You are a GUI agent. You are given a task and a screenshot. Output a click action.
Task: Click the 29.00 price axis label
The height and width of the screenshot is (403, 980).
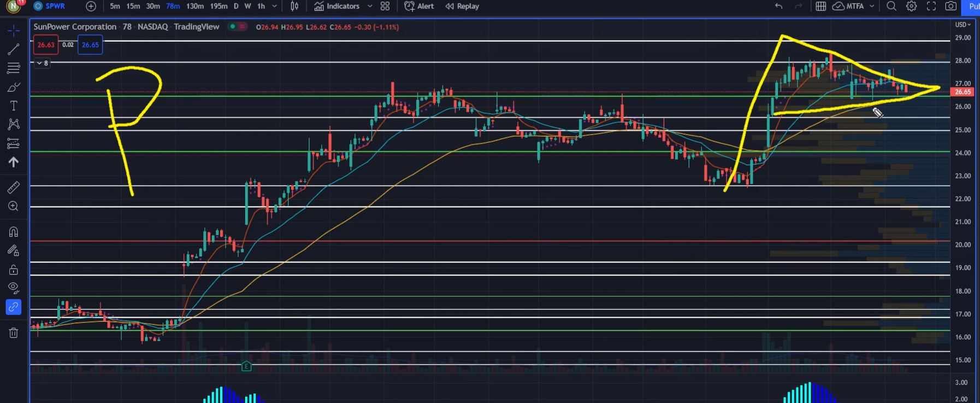click(963, 38)
